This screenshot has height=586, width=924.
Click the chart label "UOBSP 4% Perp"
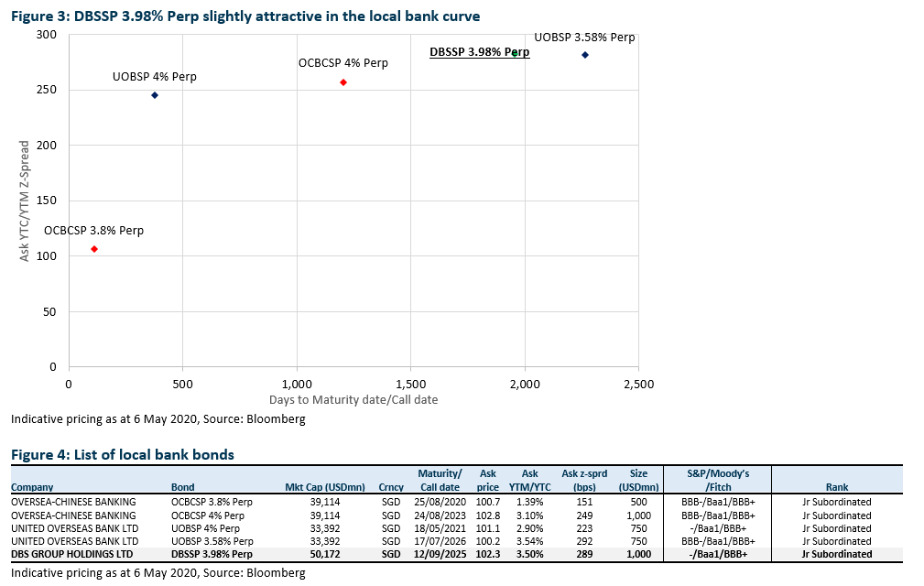click(x=155, y=77)
